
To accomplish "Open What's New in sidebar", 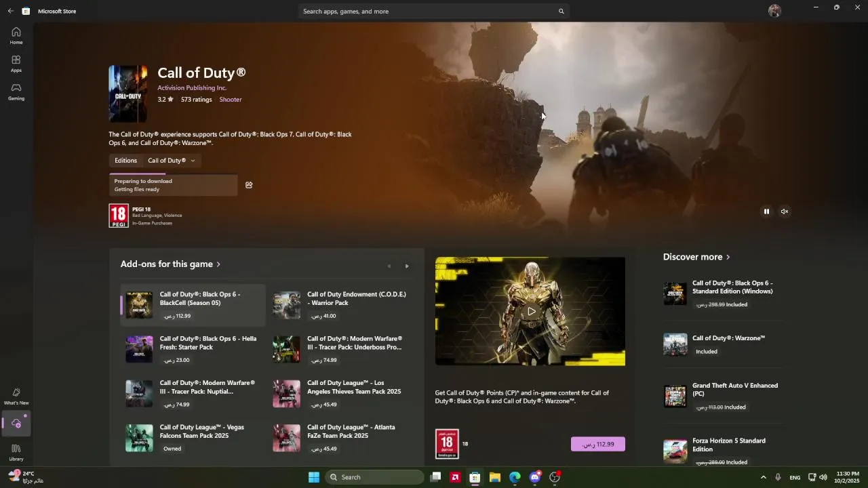I will (16, 396).
